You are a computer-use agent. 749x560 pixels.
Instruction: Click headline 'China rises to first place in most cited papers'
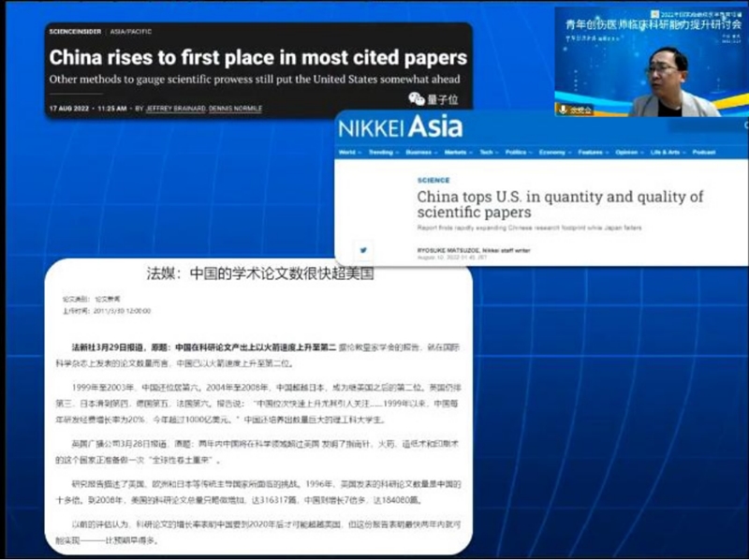click(x=258, y=57)
